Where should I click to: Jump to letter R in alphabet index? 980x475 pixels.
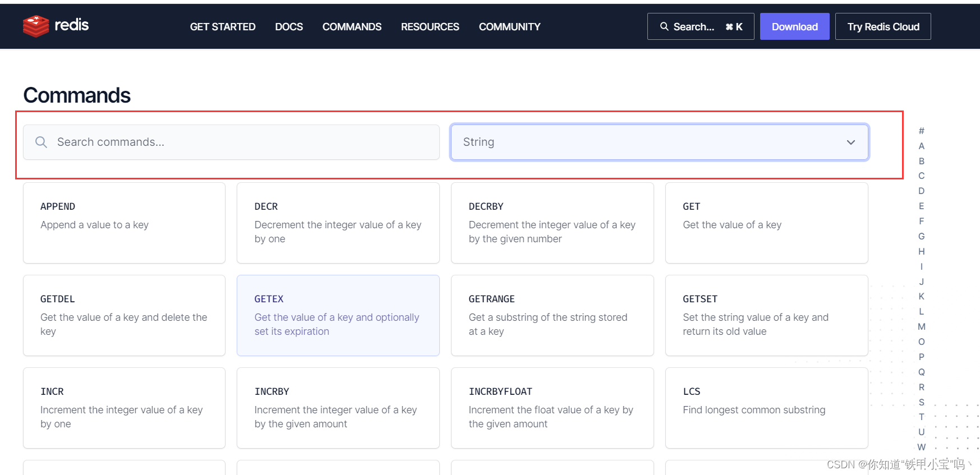point(921,387)
